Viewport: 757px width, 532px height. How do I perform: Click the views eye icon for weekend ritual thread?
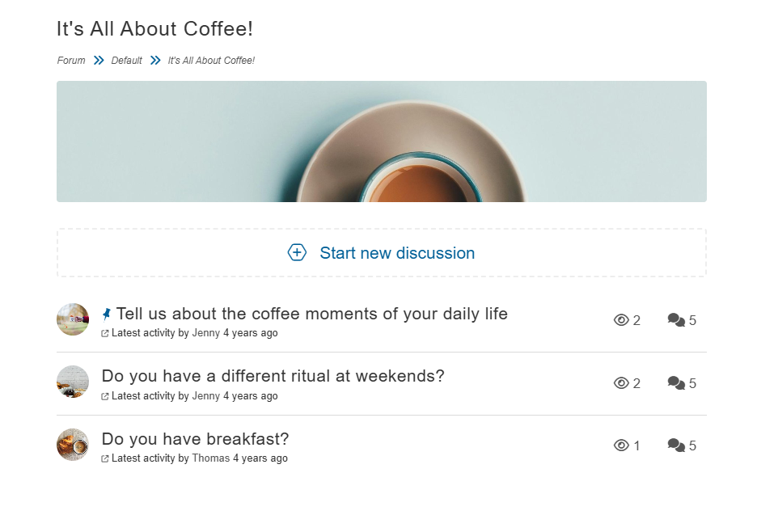click(621, 383)
